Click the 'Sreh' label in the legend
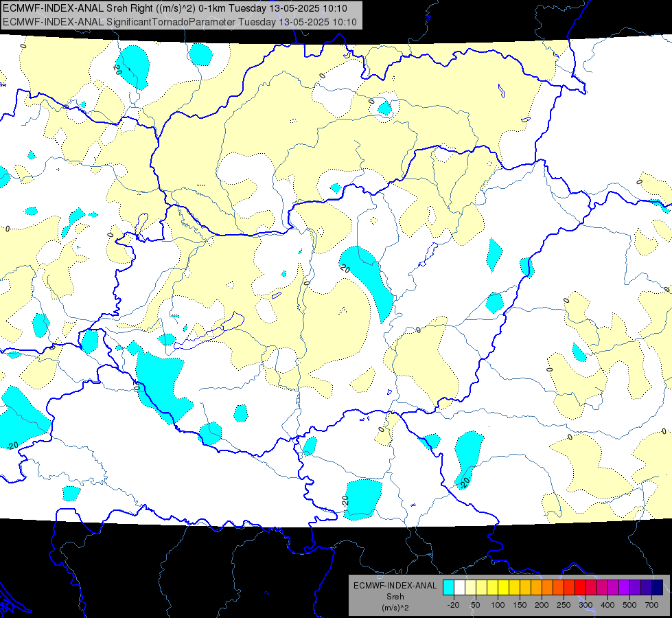The width and height of the screenshot is (672, 618). 395,597
